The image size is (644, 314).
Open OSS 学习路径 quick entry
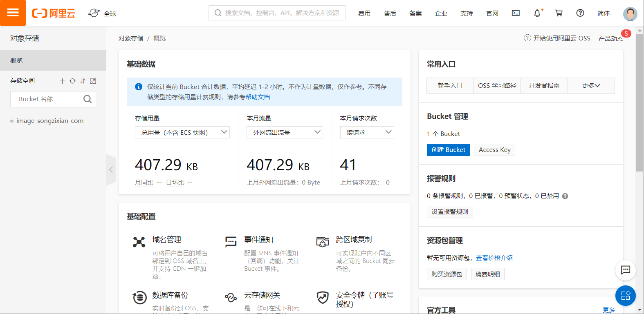497,86
